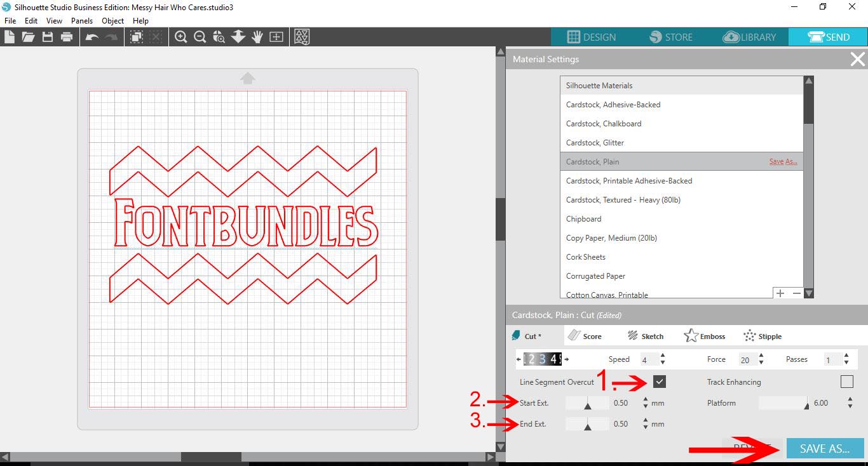Select the Stipple action tab
Viewport: 868px width, 466px height.
[763, 336]
